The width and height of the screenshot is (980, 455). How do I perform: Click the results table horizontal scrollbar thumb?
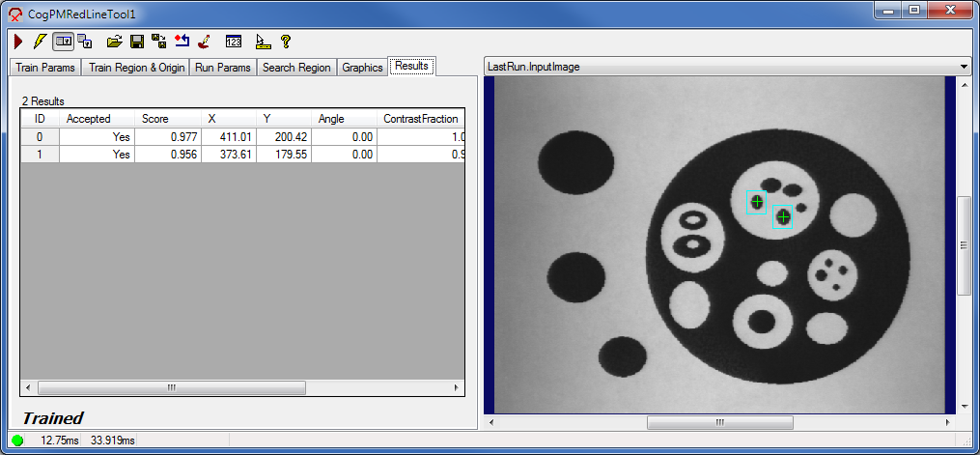point(171,387)
